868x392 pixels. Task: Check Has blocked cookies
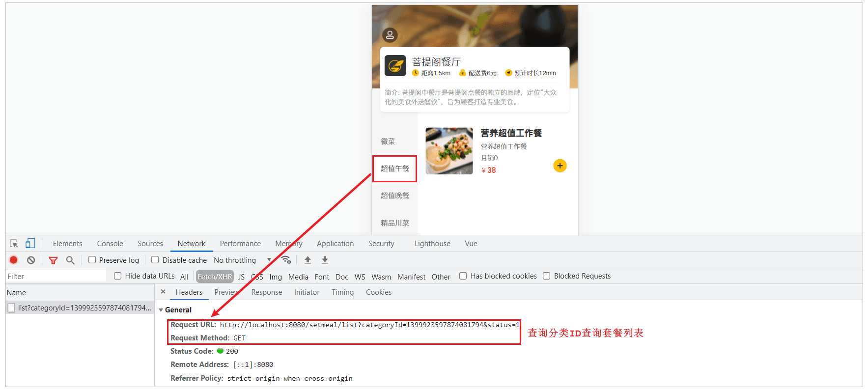463,276
